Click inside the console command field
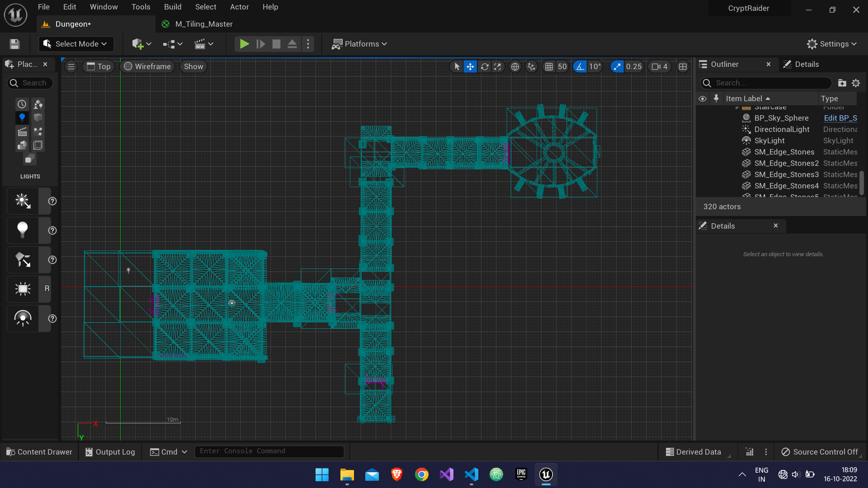Image resolution: width=868 pixels, height=488 pixels. tap(269, 451)
